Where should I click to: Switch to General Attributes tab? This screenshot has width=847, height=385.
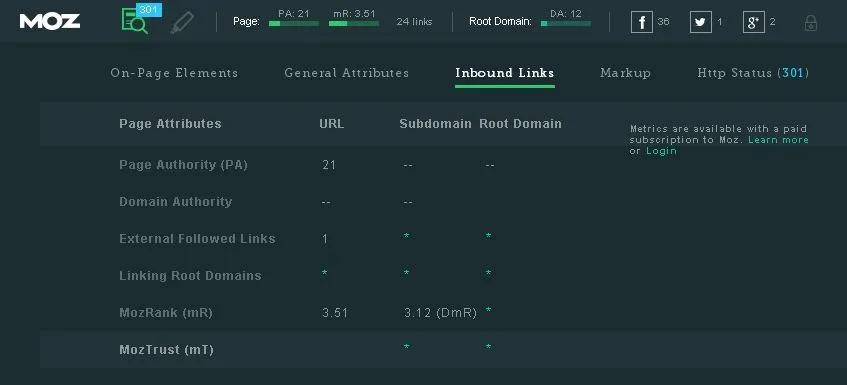tap(347, 73)
